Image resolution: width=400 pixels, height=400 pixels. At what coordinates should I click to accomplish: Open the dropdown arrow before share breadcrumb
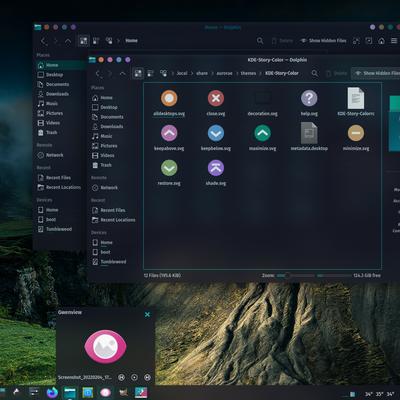pyautogui.click(x=192, y=73)
